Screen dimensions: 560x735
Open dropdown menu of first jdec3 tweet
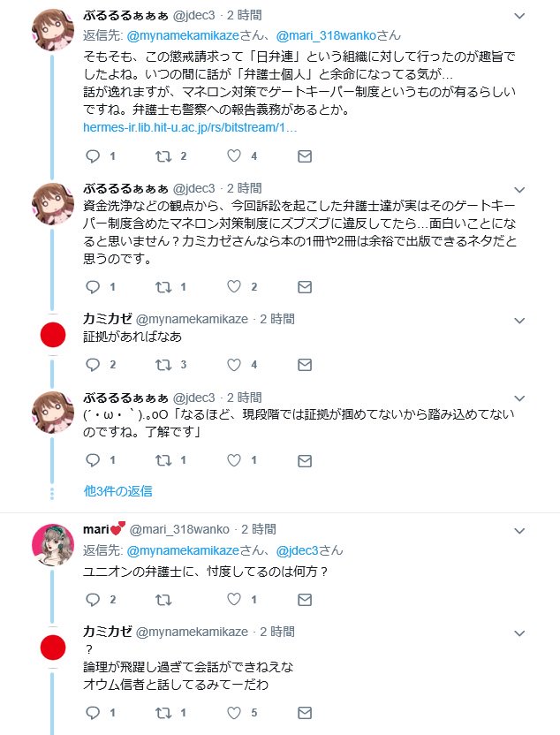tap(519, 17)
